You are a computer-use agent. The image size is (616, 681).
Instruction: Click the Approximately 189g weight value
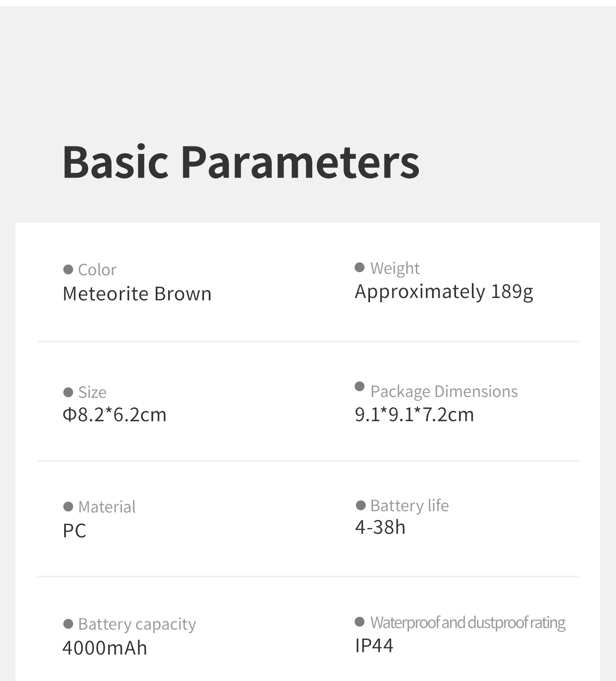click(444, 292)
